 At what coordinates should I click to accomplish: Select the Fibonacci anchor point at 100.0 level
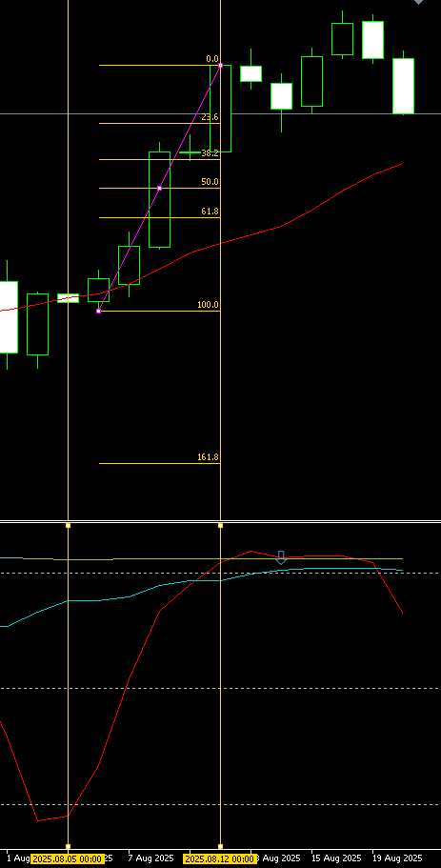(98, 312)
